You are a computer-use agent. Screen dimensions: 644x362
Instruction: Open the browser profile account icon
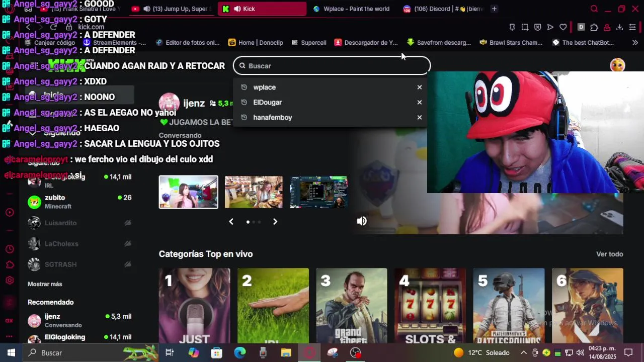coord(607,27)
